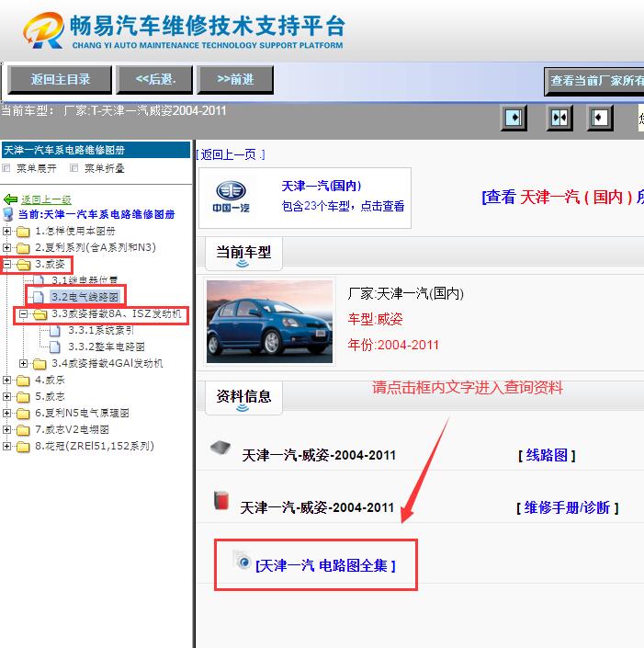The width and height of the screenshot is (644, 648).
Task: Click folder icon of 6.夏利N5电气原理图
Action: pos(23,414)
